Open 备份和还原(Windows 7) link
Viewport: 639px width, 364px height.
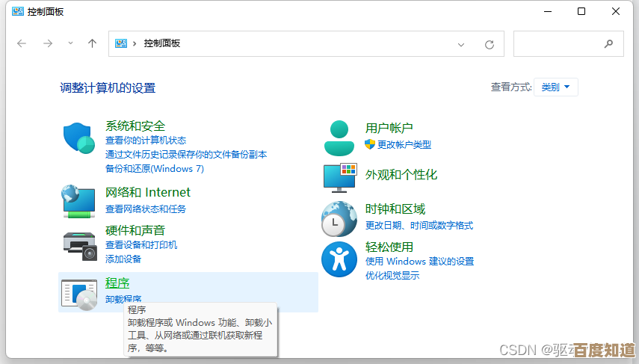155,169
